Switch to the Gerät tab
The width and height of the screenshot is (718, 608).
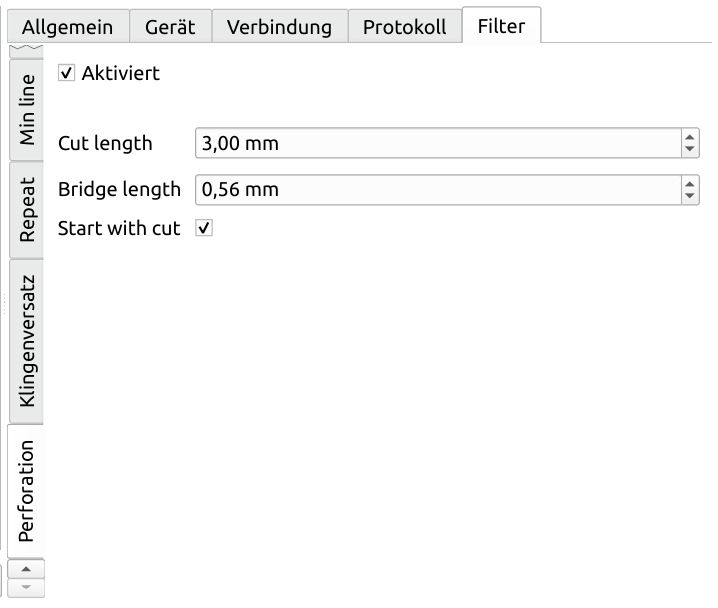point(170,27)
